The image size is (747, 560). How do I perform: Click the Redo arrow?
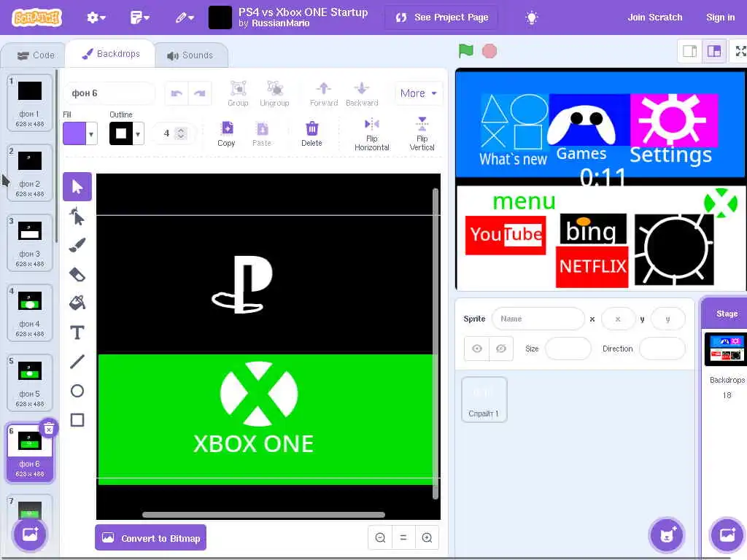[x=200, y=93]
